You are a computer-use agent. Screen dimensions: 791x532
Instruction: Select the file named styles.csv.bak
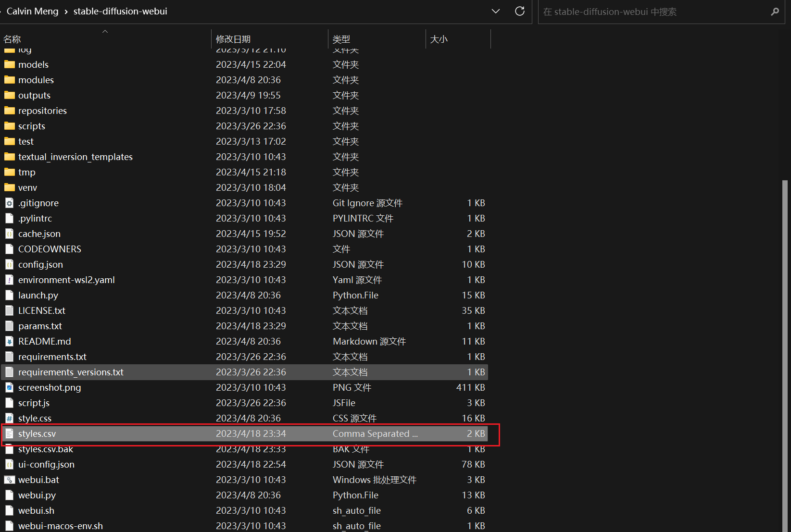point(245,449)
